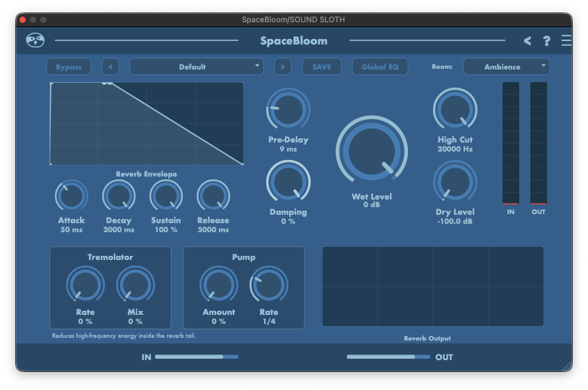This screenshot has height=390, width=588.
Task: Toggle the Bypass button
Action: pos(69,67)
